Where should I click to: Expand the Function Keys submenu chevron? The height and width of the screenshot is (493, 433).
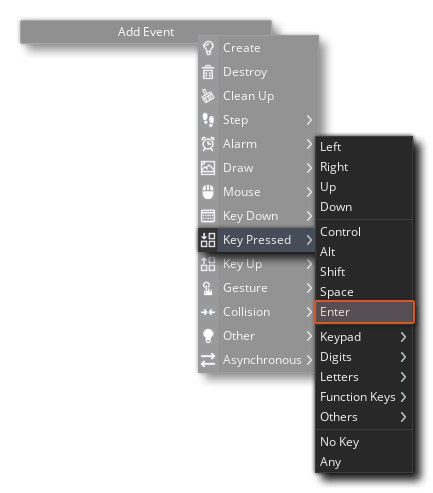point(403,397)
